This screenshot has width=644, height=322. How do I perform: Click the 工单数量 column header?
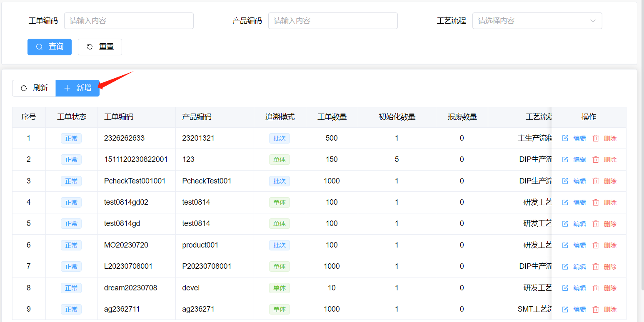coord(332,117)
